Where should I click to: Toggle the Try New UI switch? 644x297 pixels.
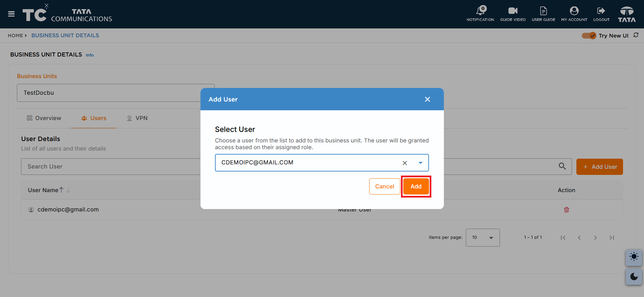(589, 36)
